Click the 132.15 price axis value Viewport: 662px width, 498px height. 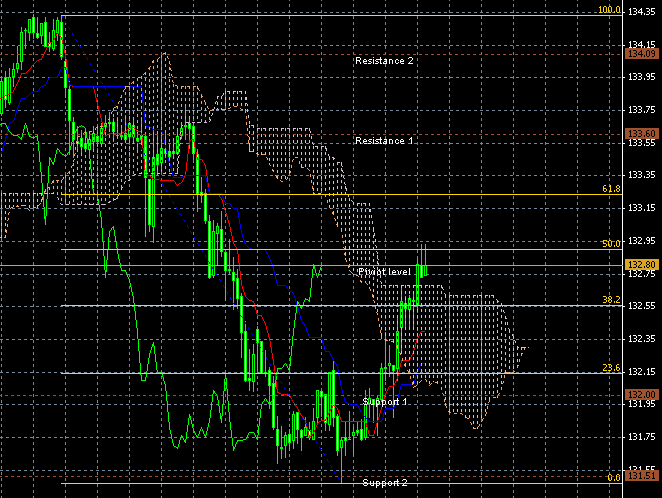tap(642, 371)
